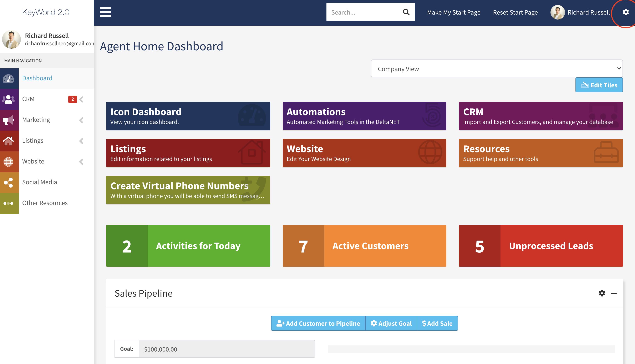
Task: Collapse the Sales Pipeline panel
Action: point(614,293)
